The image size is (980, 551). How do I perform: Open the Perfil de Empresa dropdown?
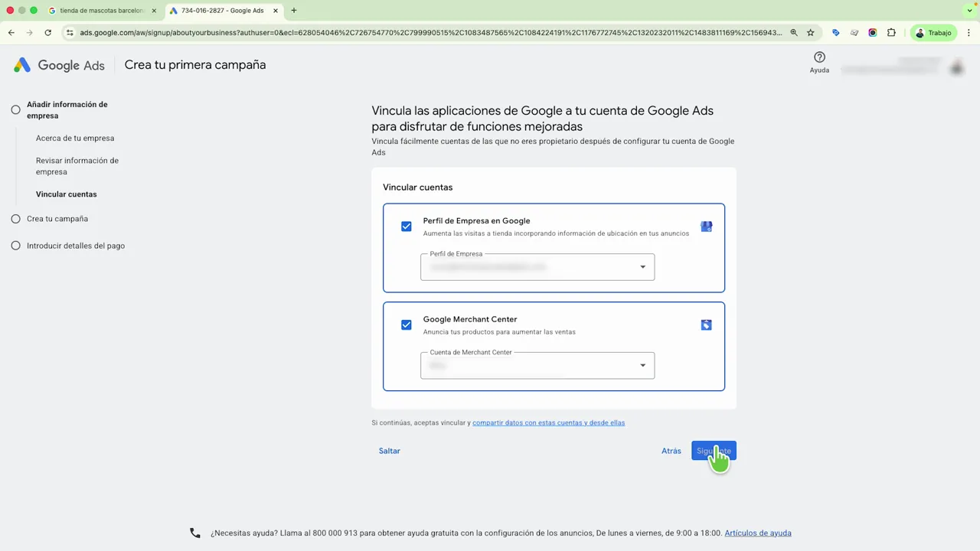(x=537, y=267)
